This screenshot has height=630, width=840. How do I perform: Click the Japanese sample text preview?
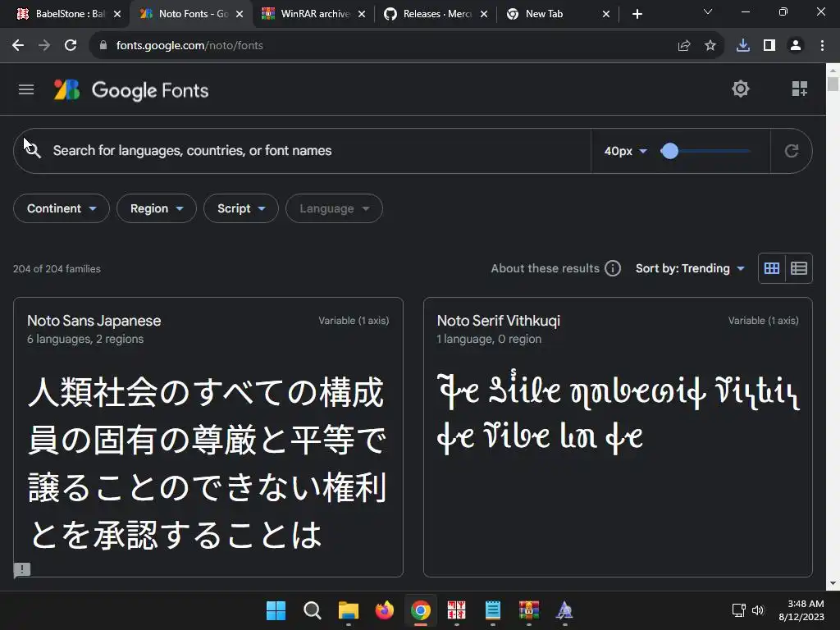point(208,463)
